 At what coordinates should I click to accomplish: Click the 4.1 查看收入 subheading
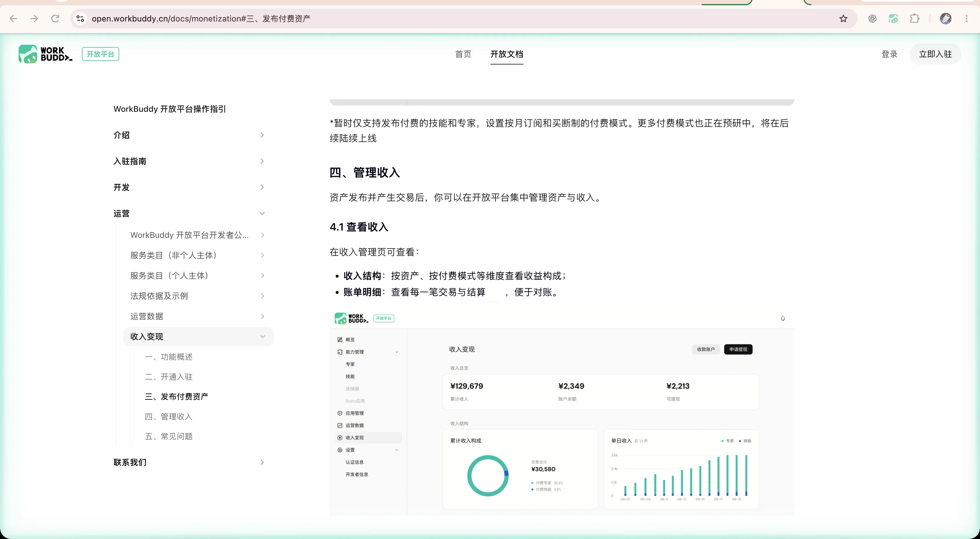coord(359,227)
